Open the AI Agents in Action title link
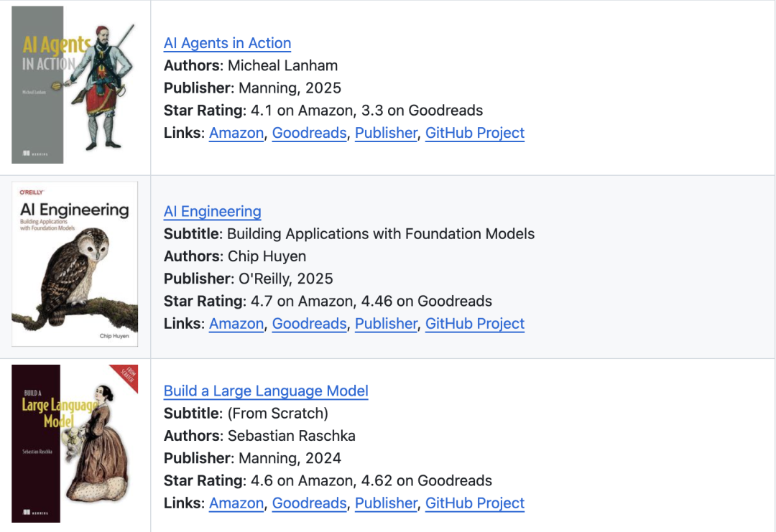776x532 pixels. click(x=227, y=43)
